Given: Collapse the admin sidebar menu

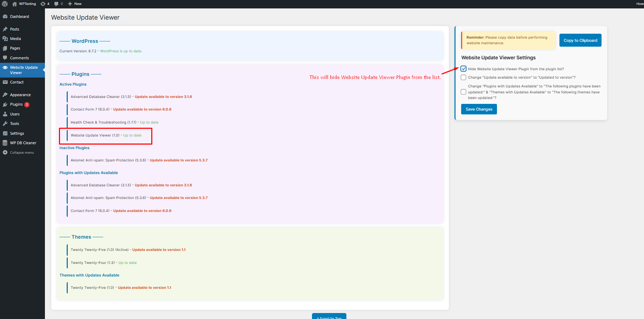Looking at the screenshot, I should 22,152.
